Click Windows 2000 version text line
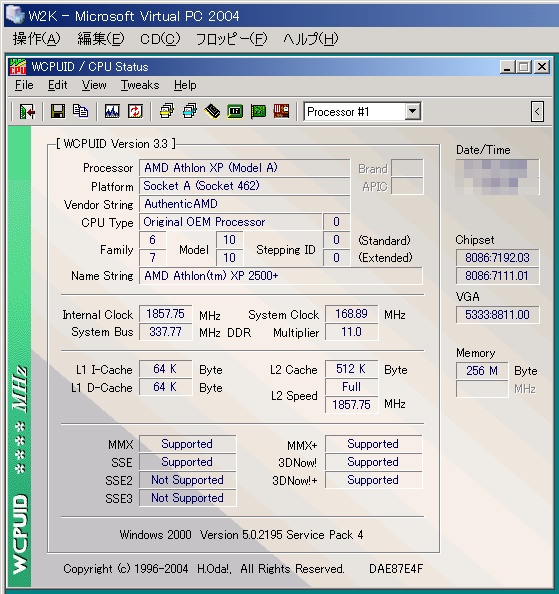559x594 pixels. pos(241,535)
